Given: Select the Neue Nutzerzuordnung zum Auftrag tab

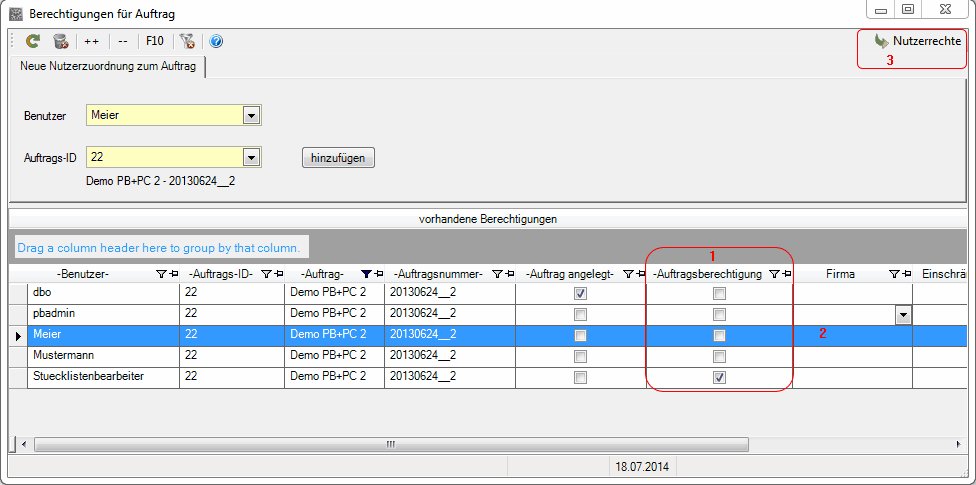Looking at the screenshot, I should (108, 67).
